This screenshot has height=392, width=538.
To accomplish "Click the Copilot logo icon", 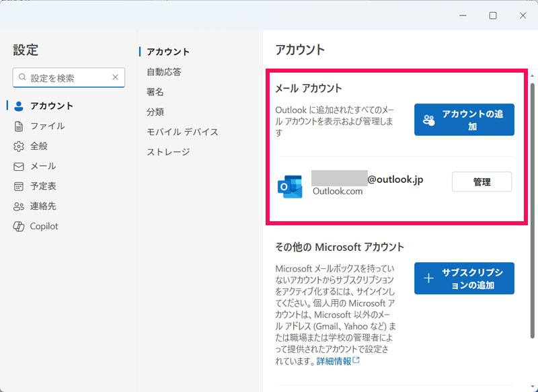I will [19, 227].
